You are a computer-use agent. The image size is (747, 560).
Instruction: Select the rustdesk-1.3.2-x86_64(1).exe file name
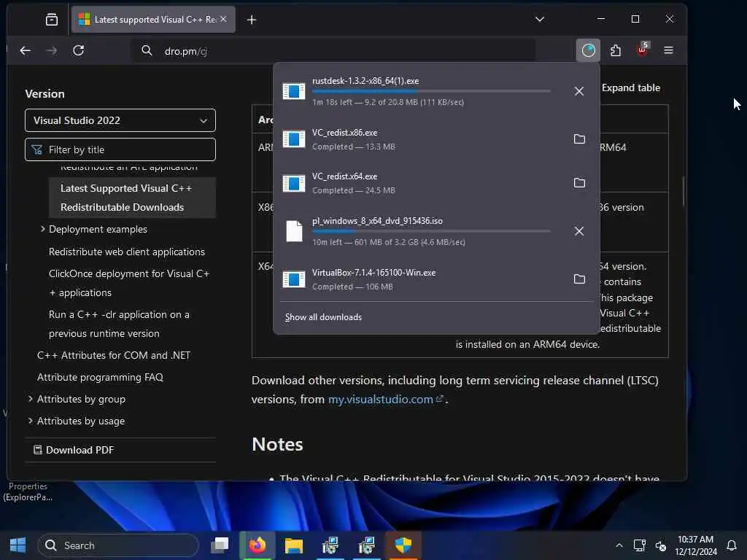pos(365,81)
